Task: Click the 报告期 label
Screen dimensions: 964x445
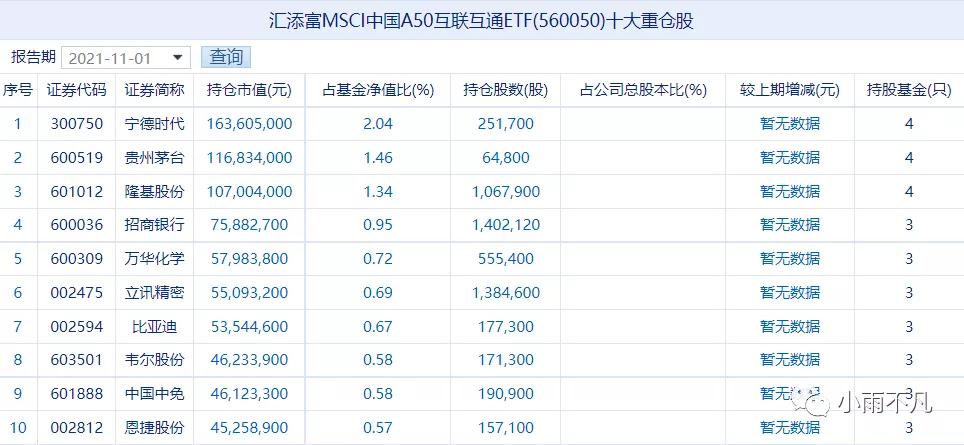Action: [x=33, y=57]
